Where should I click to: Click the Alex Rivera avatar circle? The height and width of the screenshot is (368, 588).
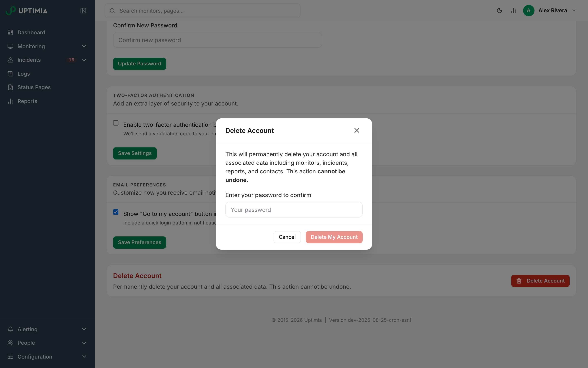(528, 10)
